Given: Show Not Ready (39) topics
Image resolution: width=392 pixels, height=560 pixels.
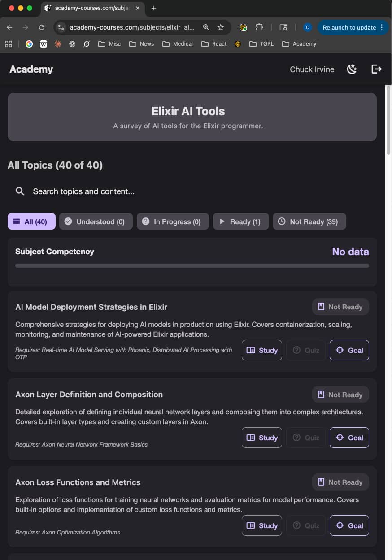Looking at the screenshot, I should point(309,221).
